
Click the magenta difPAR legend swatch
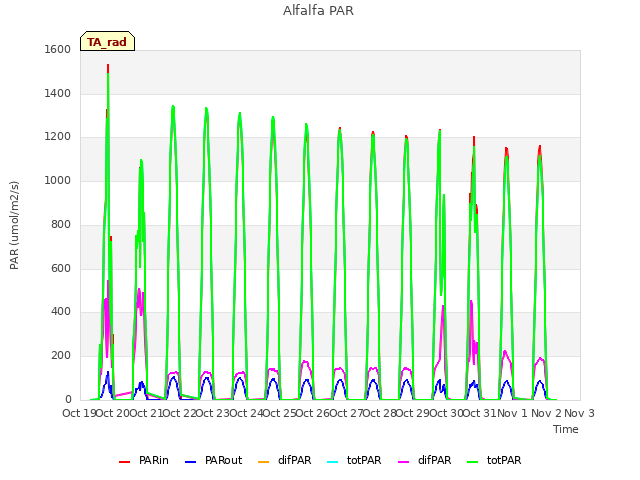pos(403,462)
